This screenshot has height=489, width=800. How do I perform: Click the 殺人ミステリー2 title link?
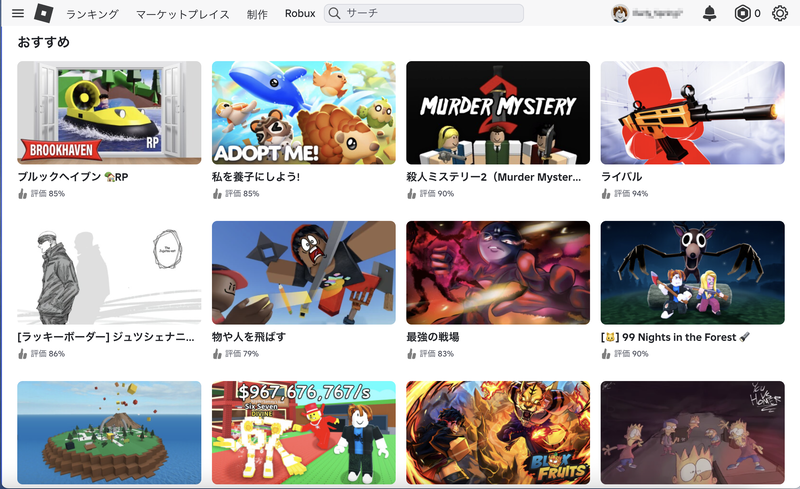[x=494, y=177]
